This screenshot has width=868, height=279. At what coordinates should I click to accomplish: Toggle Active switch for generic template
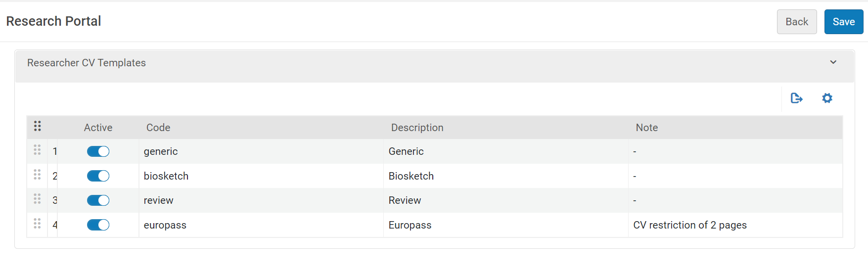[x=98, y=151]
